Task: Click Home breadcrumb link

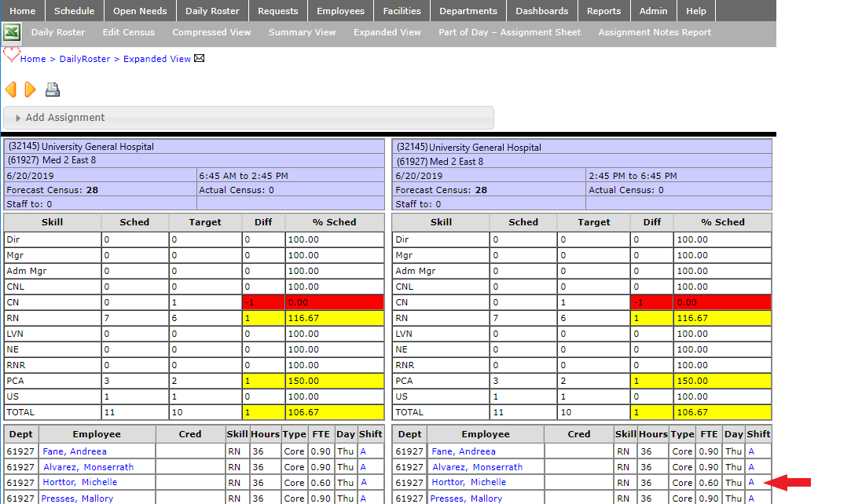Action: 33,59
